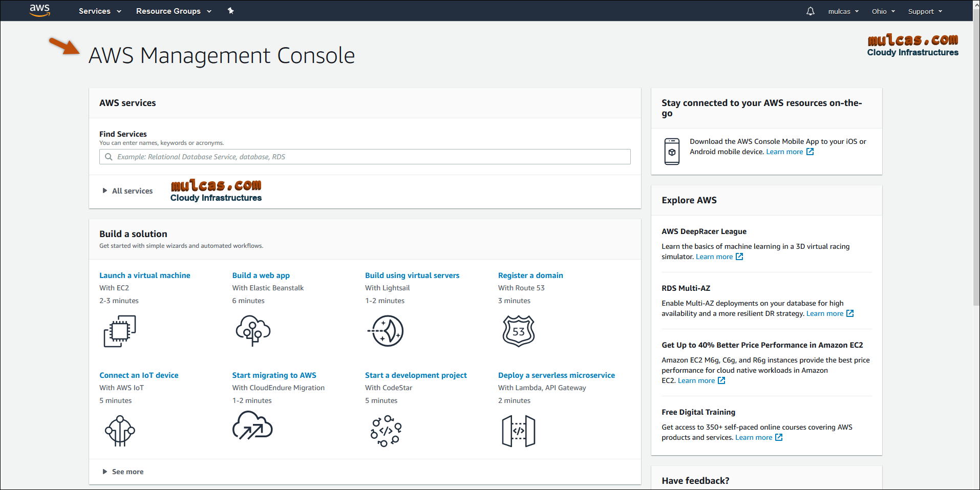The width and height of the screenshot is (980, 490).
Task: Expand the All services list
Action: tap(127, 190)
